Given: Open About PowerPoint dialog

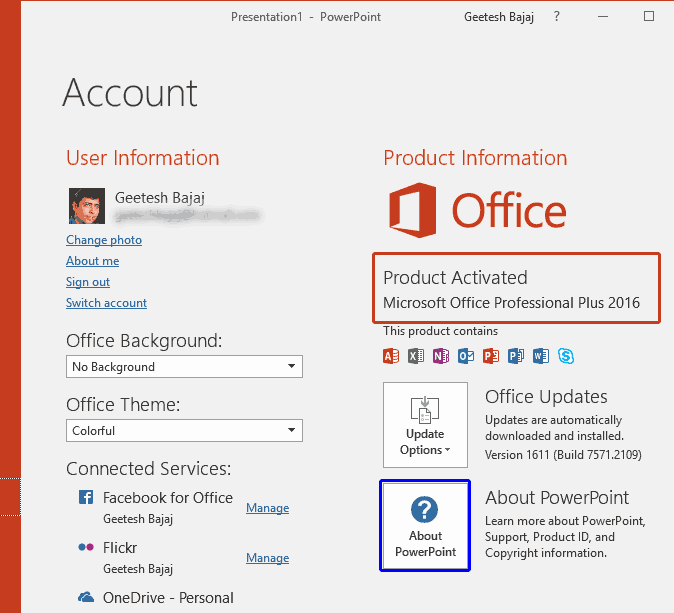Looking at the screenshot, I should (425, 526).
